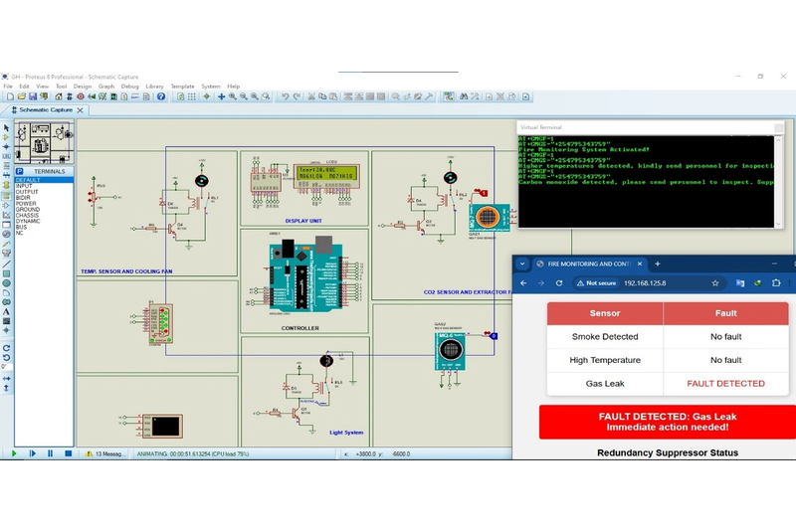Select the 2D Graphics Text tool
Viewport: 796px width, 532px height.
pos(6,312)
